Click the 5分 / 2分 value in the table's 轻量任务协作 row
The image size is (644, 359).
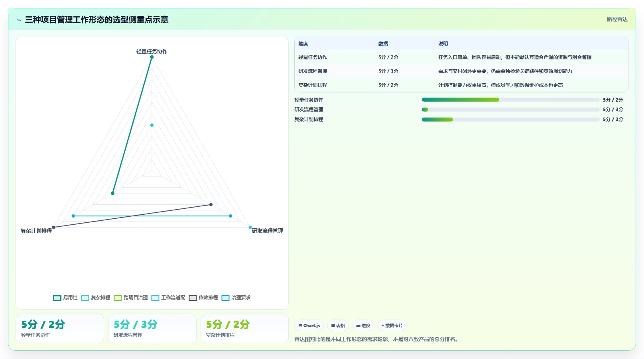click(388, 57)
